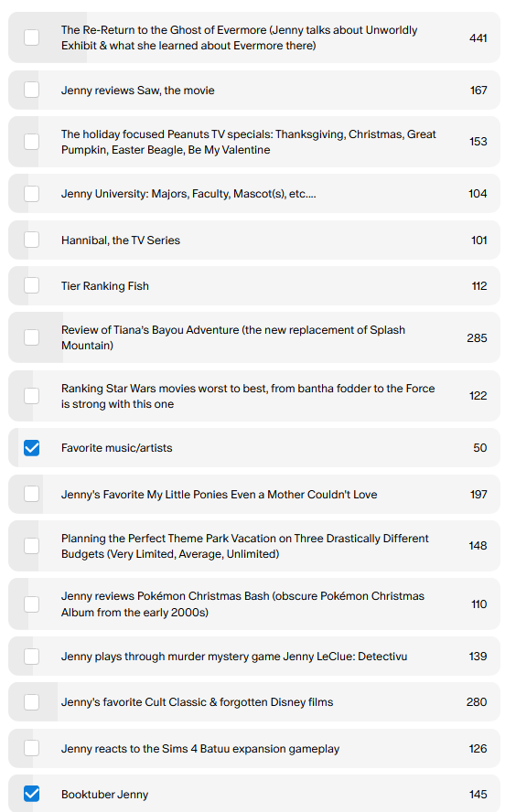The width and height of the screenshot is (505, 812).
Task: Click the 280 vote count for Disney films
Action: pos(477,701)
